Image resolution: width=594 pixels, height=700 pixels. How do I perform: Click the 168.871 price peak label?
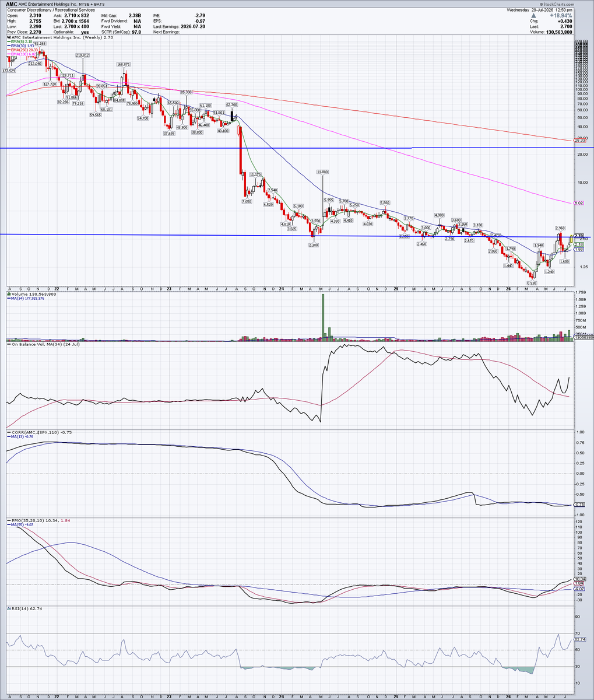coord(123,64)
